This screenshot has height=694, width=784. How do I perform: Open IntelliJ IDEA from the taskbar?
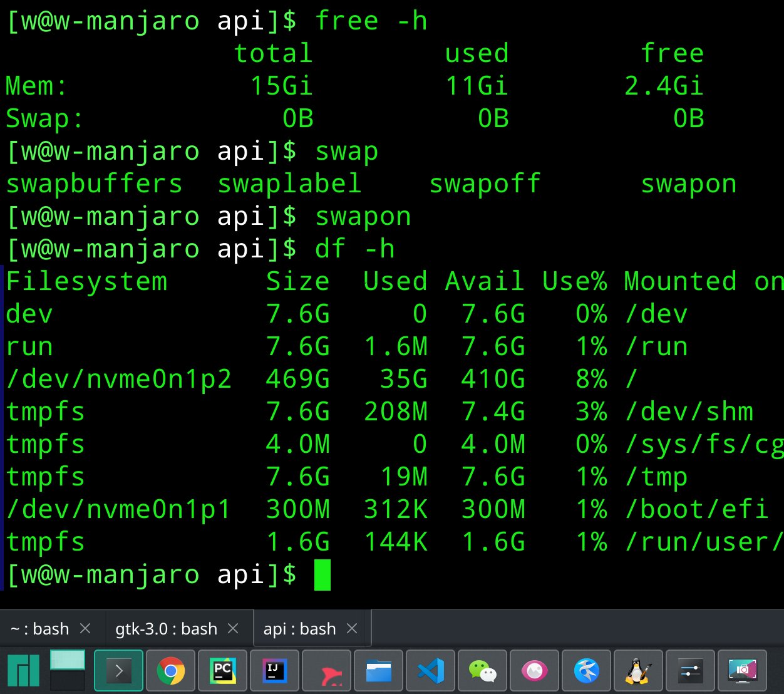point(275,671)
